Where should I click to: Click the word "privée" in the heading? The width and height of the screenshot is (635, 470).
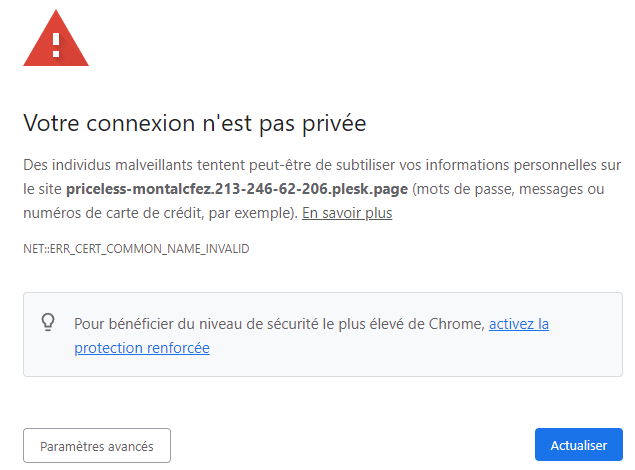click(335, 124)
